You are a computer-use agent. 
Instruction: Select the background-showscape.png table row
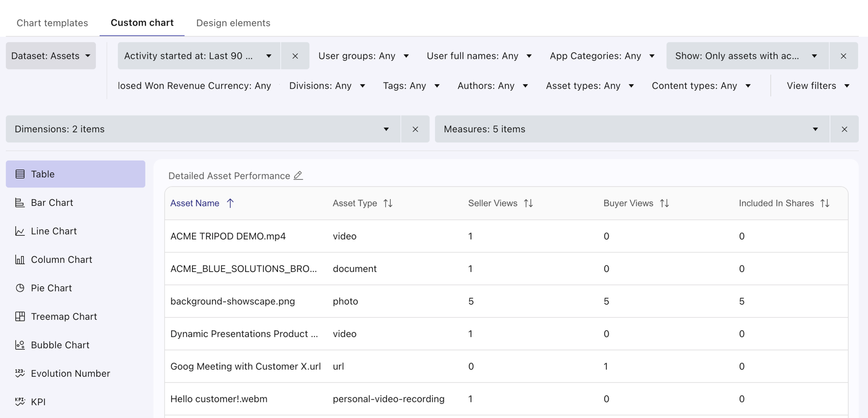pos(506,301)
